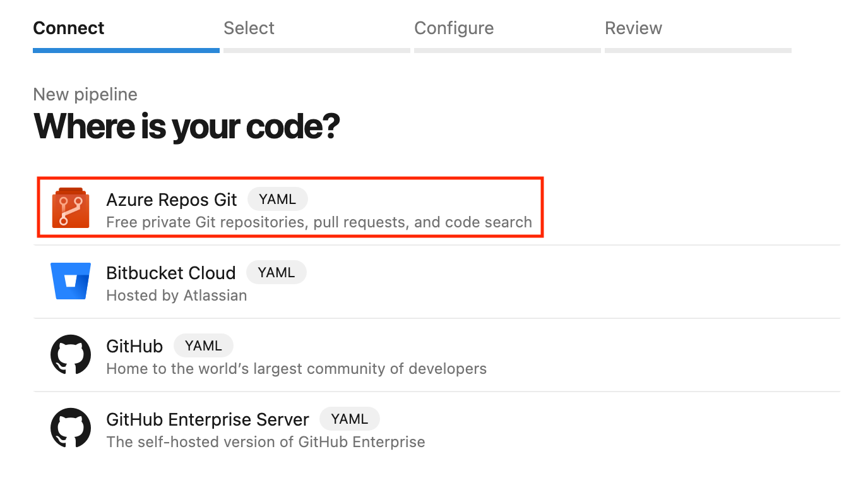The height and width of the screenshot is (497, 868).
Task: Click the Bitbucket Cloud bucket icon
Action: (71, 281)
